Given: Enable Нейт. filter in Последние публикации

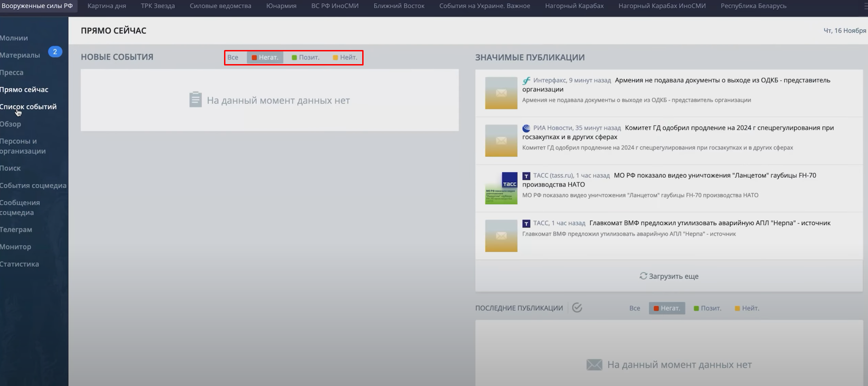Looking at the screenshot, I should (747, 308).
